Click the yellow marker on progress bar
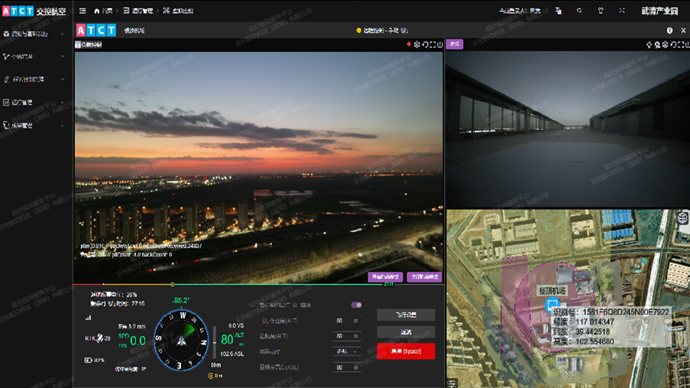 172,285
